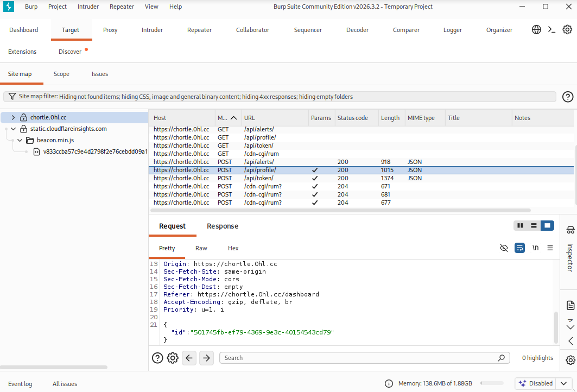This screenshot has width=577, height=392.
Task: Open the AI Disabled dropdown arrow
Action: pyautogui.click(x=563, y=383)
